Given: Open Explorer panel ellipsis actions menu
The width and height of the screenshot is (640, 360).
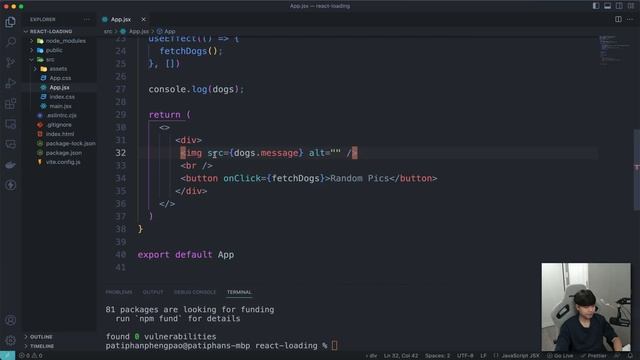Looking at the screenshot, I should 87,19.
